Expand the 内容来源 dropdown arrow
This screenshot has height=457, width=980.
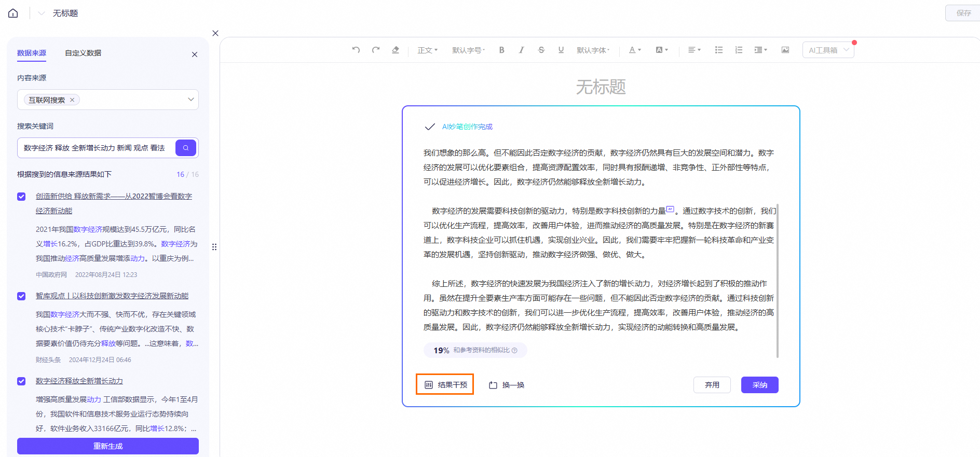(x=190, y=100)
